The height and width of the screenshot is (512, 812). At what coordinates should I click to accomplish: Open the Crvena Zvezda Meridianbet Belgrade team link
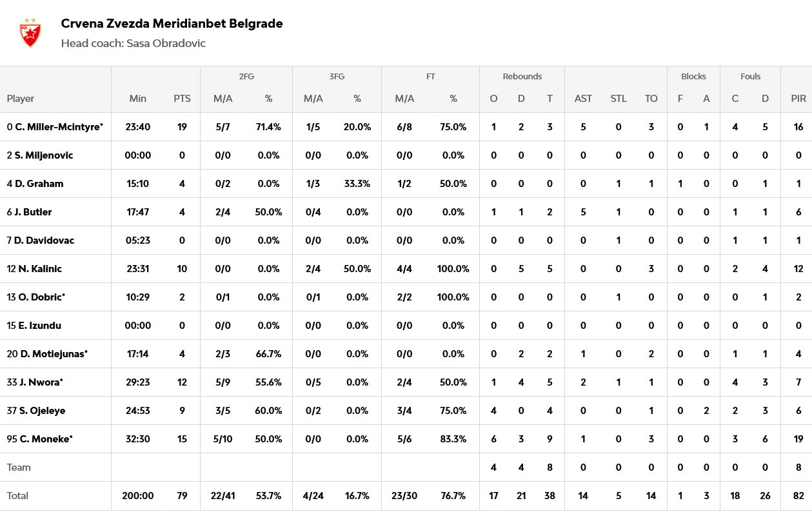172,24
